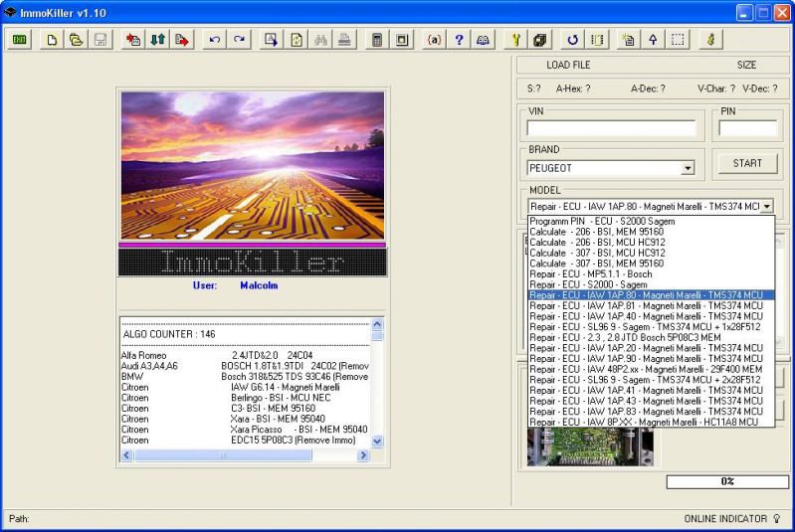The height and width of the screenshot is (532, 795).
Task: Open the calculator tool icon
Action: (377, 40)
